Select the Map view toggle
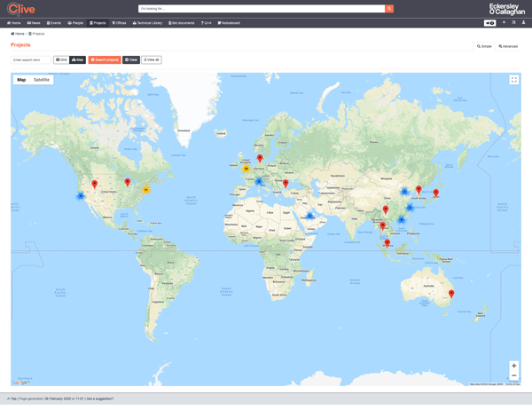This screenshot has width=532, height=418. point(77,59)
